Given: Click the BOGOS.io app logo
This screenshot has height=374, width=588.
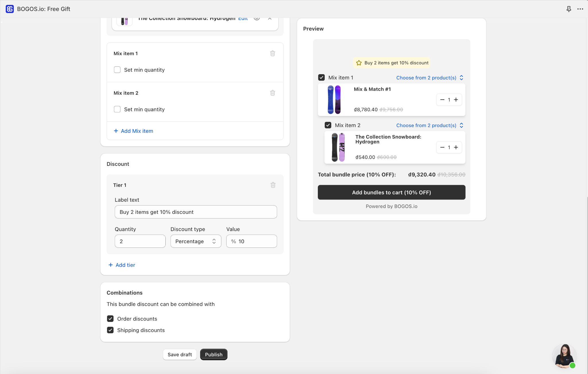Looking at the screenshot, I should click(9, 9).
